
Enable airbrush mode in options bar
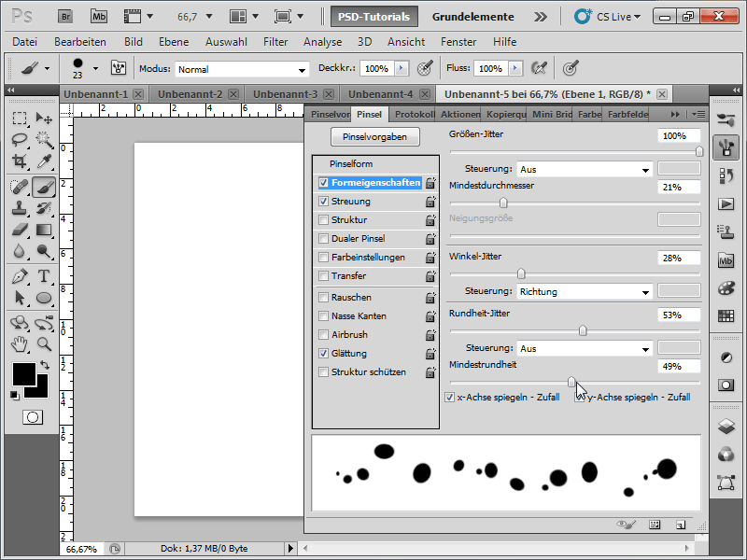pyautogui.click(x=539, y=68)
